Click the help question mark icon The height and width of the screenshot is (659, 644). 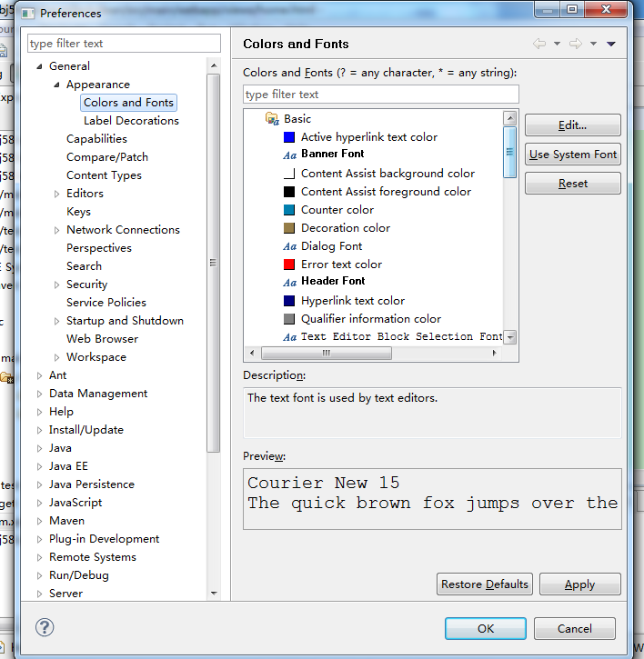(x=45, y=628)
